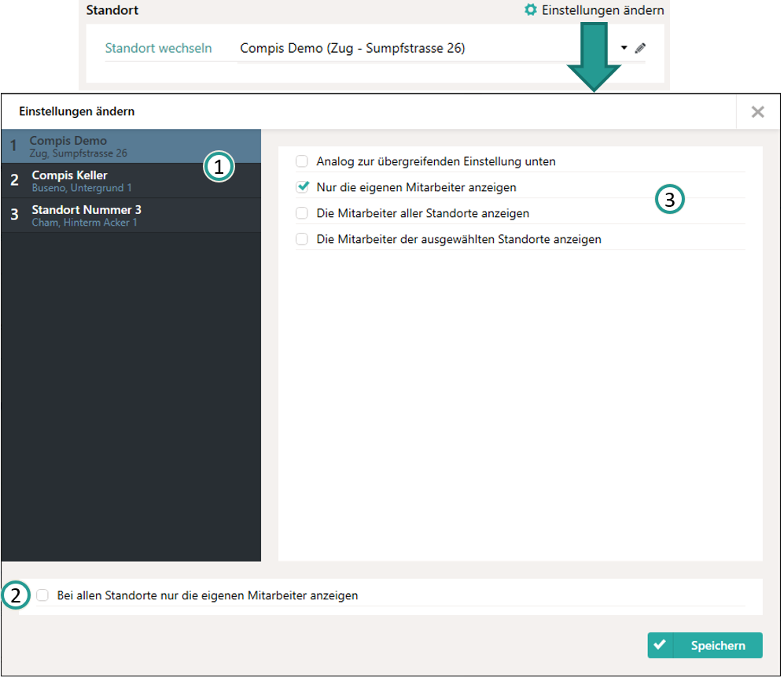Enable 'Analog zur übergreifenden Einstellung unten' checkbox
The width and height of the screenshot is (784, 678).
click(302, 161)
